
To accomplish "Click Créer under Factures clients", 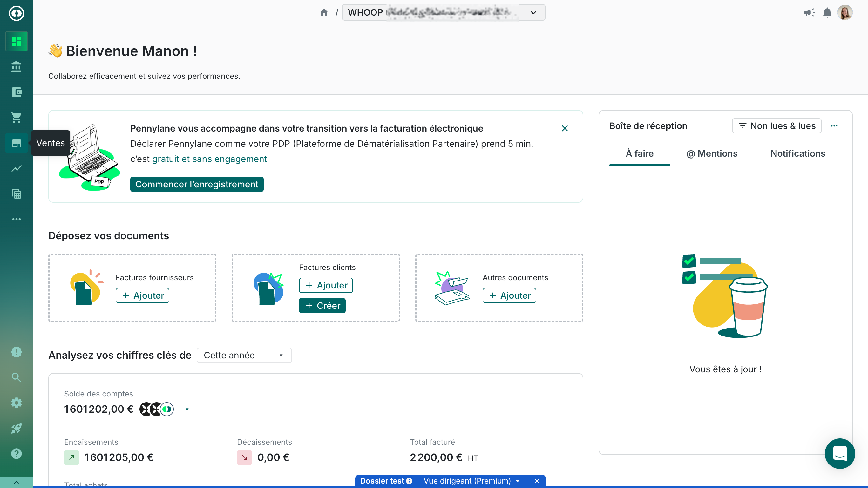I will pos(322,306).
